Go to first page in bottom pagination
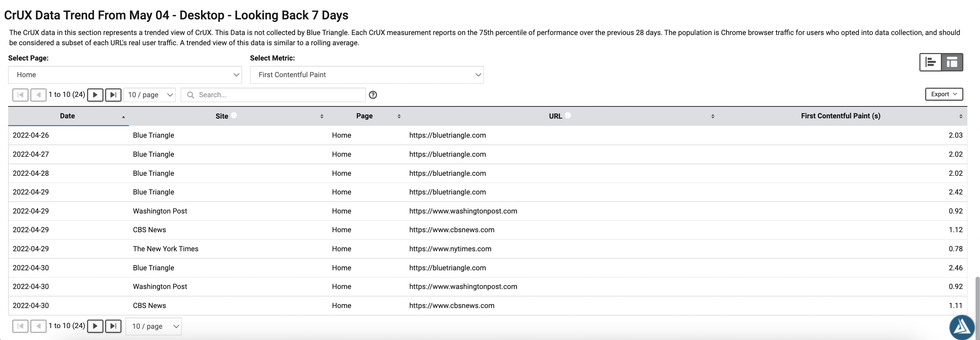The width and height of the screenshot is (980, 340). click(x=20, y=326)
